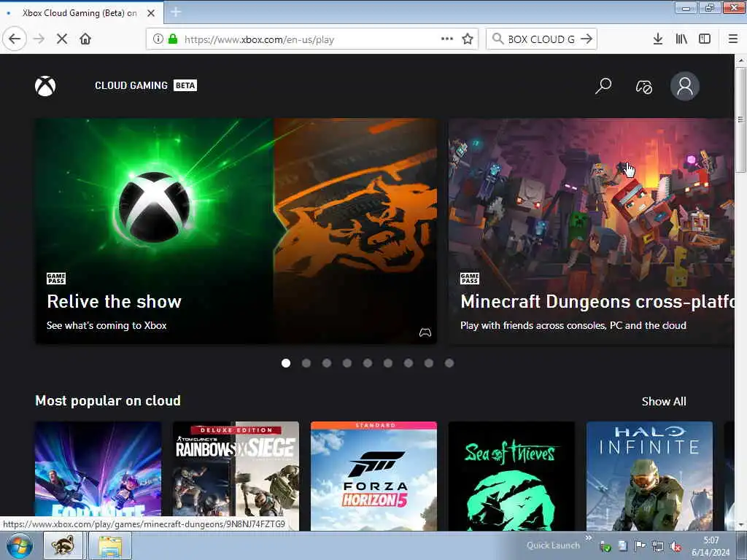Click Show All for most popular games

coord(664,402)
